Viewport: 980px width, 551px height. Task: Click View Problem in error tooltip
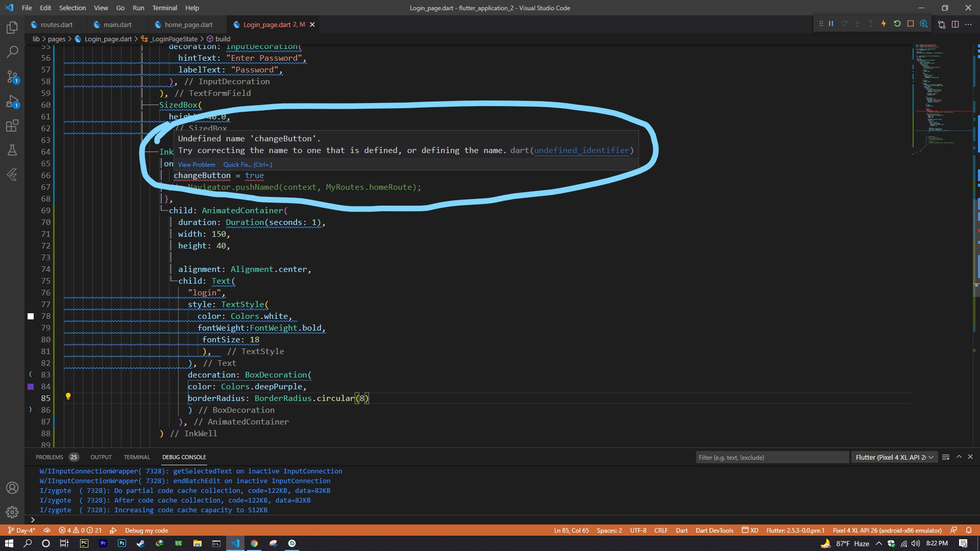coord(197,165)
